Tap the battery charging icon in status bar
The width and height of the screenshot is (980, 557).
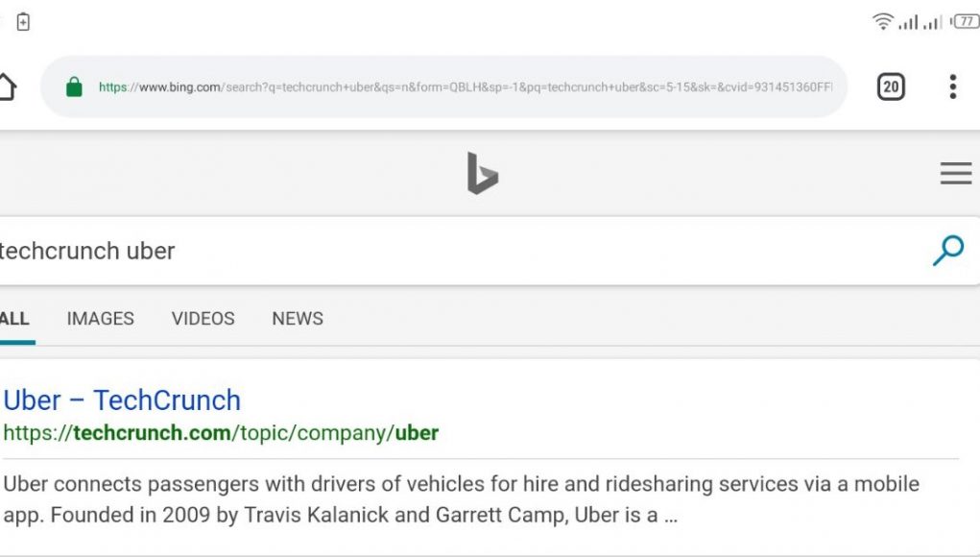(x=23, y=21)
